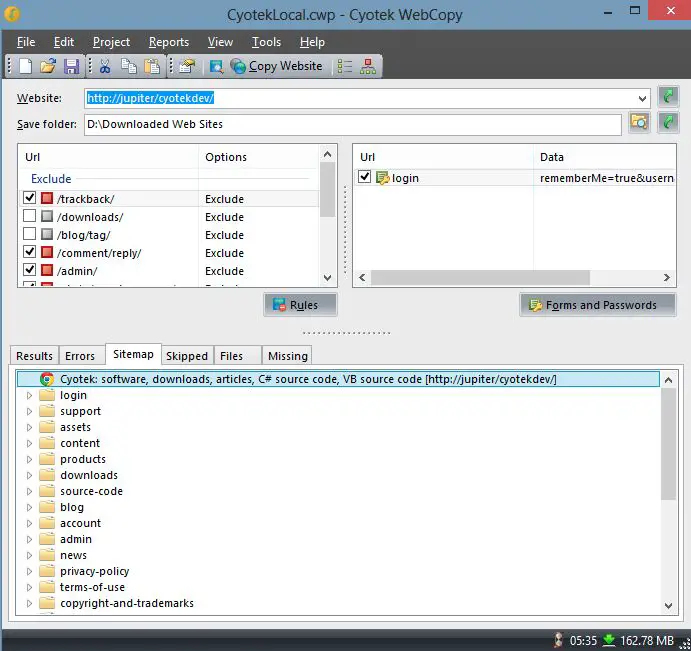The height and width of the screenshot is (651, 691).
Task: Click the Data column header in forms list
Action: (605, 157)
